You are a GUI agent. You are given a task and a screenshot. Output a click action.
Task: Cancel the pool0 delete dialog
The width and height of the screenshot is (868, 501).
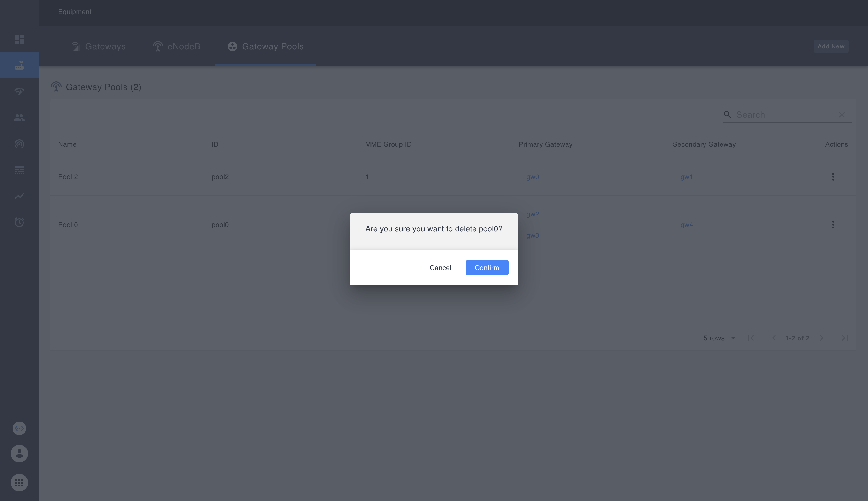click(x=440, y=267)
